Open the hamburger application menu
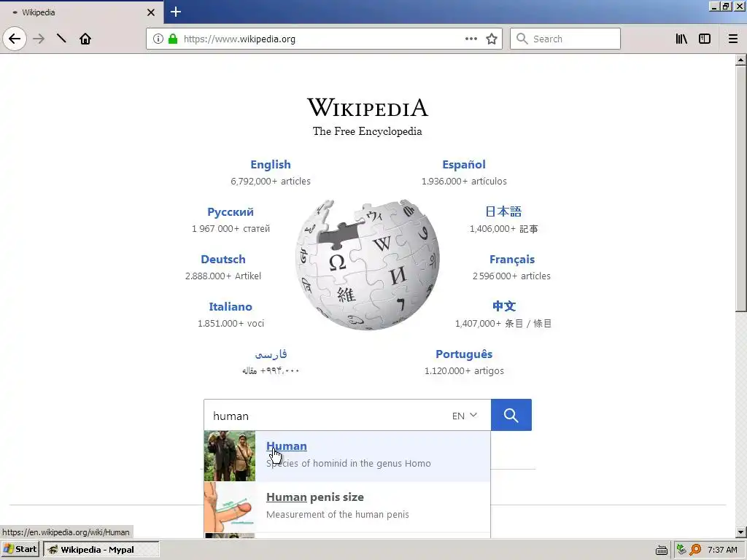Screen dimensions: 747x560 [733, 39]
